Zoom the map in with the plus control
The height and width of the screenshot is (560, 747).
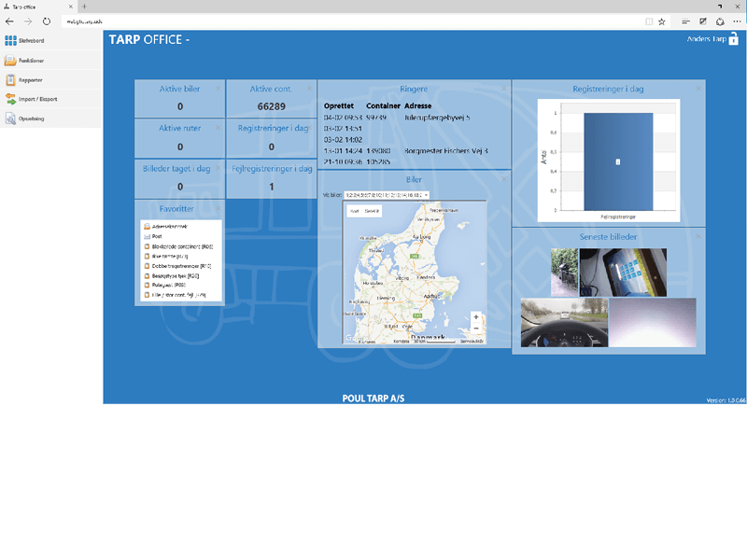(476, 316)
